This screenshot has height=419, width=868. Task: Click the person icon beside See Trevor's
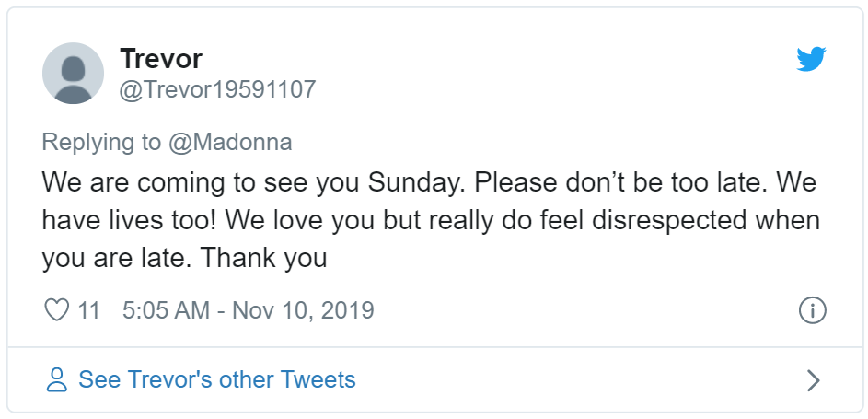[57, 379]
